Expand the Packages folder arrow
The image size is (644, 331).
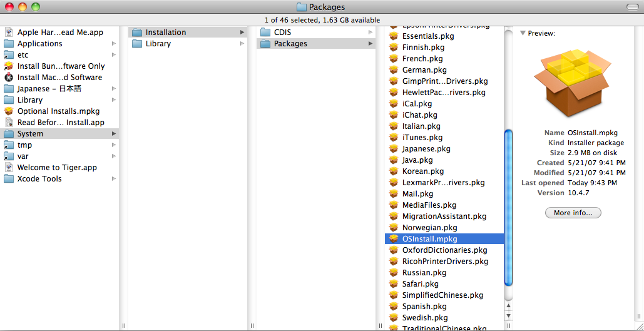[x=371, y=44]
